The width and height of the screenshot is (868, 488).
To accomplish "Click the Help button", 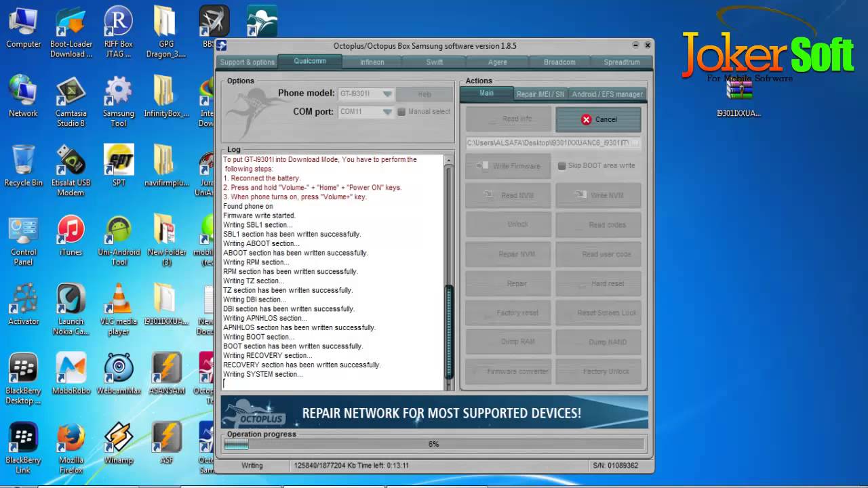I will coord(425,94).
